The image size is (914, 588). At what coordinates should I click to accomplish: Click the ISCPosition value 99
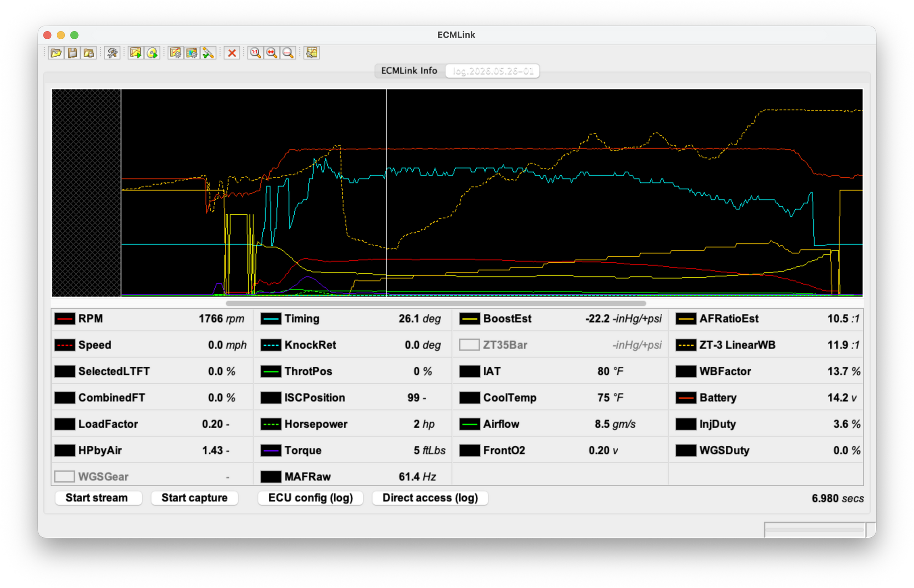413,397
